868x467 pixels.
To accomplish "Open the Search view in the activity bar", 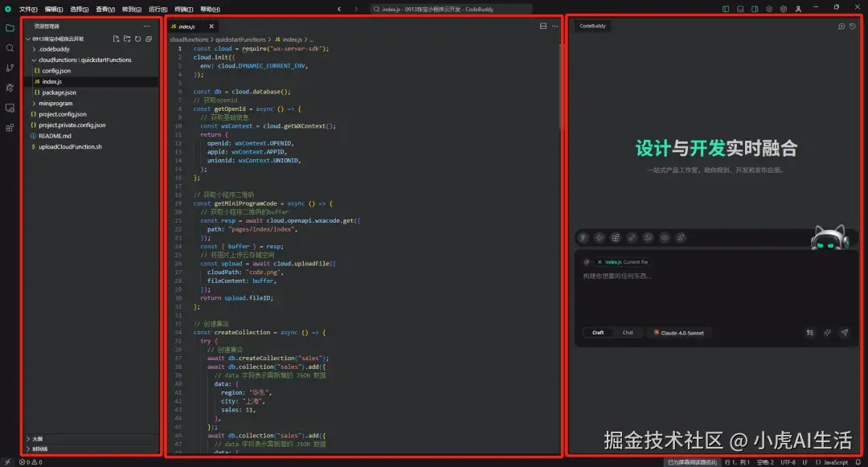I will pyautogui.click(x=10, y=48).
